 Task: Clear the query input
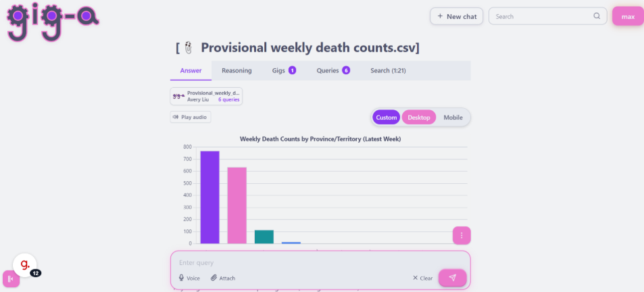pyautogui.click(x=422, y=278)
